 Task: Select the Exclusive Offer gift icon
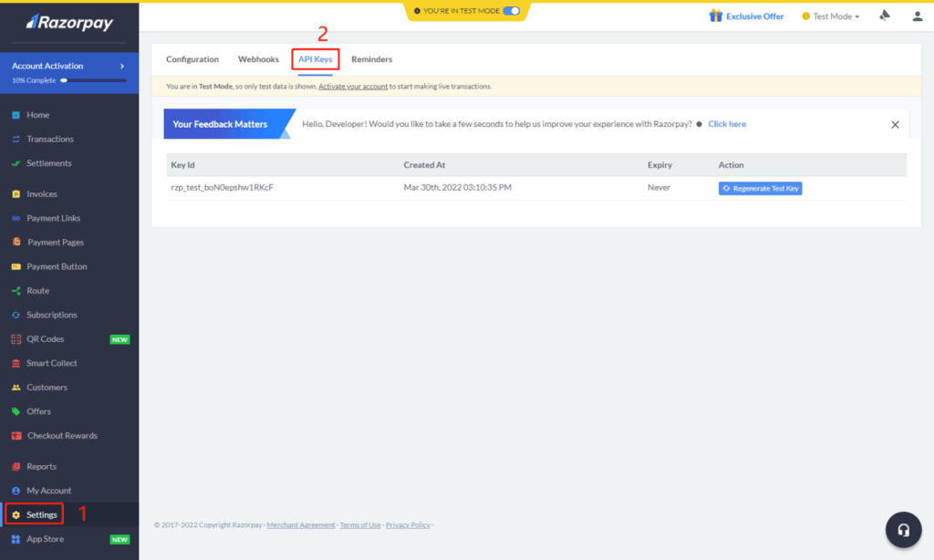click(716, 16)
